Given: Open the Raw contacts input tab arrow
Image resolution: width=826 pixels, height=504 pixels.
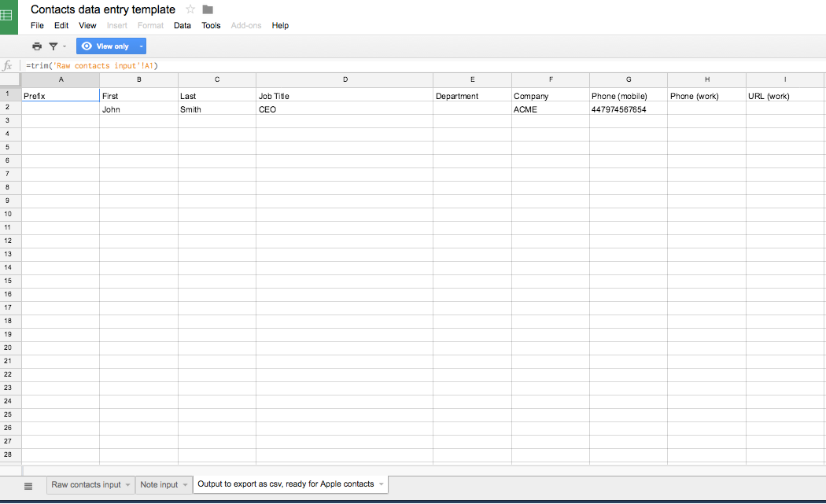Looking at the screenshot, I should (128, 485).
